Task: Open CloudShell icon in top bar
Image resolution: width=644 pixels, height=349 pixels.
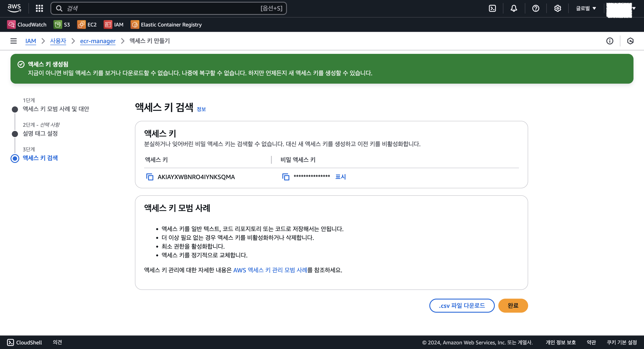Action: [492, 9]
